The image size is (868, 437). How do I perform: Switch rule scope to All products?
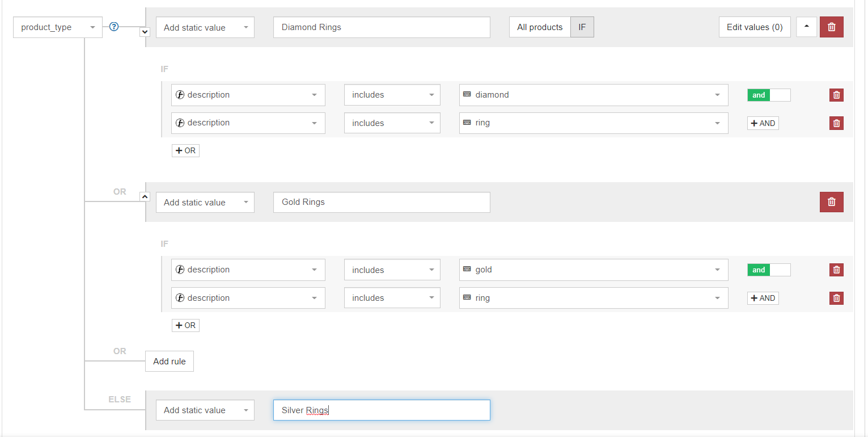pos(539,27)
